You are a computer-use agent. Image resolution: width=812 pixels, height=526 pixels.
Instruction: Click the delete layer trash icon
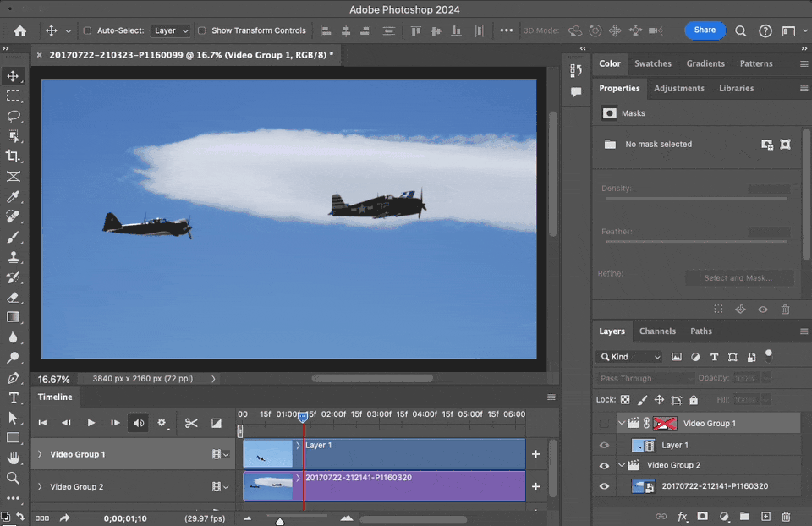pyautogui.click(x=786, y=516)
